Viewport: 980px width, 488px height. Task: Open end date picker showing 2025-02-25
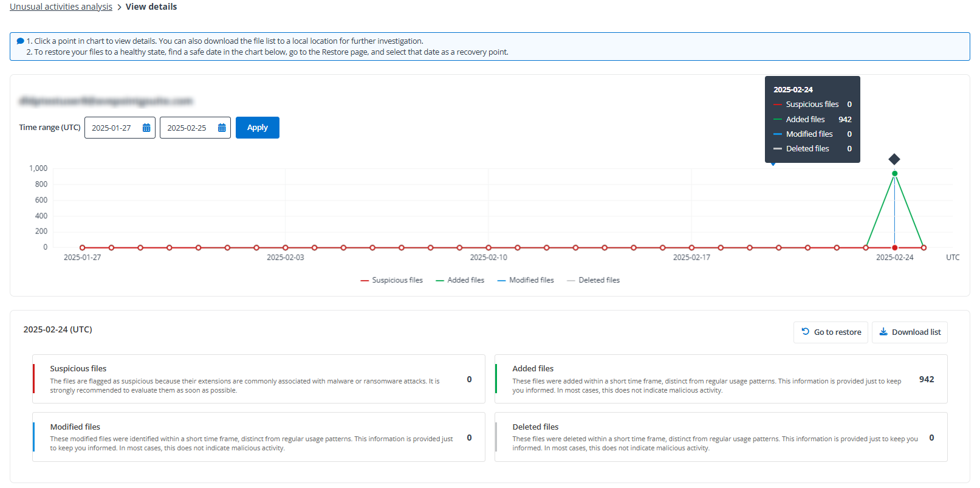[x=187, y=128]
